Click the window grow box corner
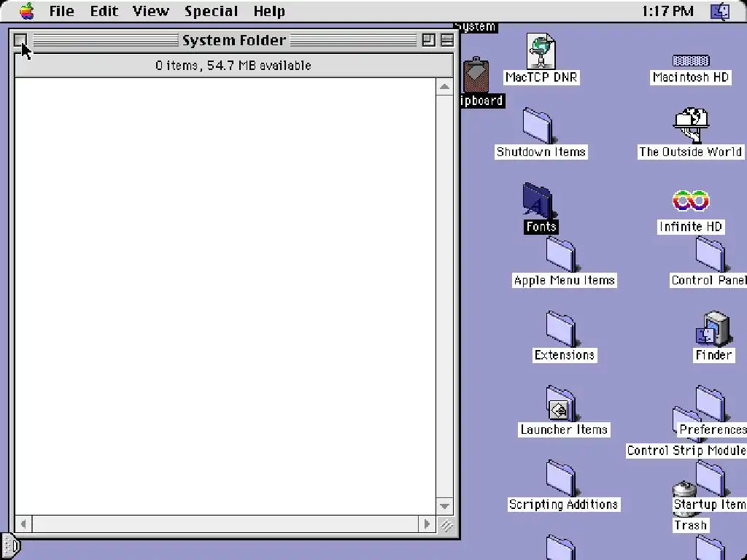The height and width of the screenshot is (560, 747). pyautogui.click(x=446, y=525)
